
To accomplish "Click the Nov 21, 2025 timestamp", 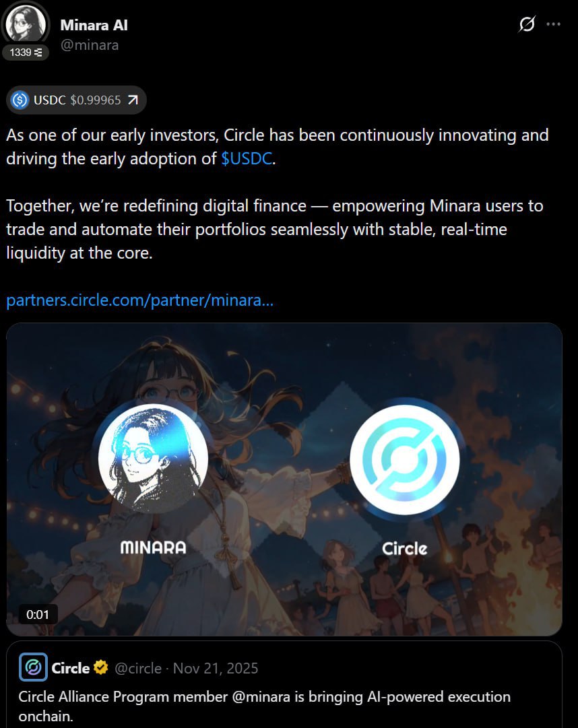I will click(x=216, y=669).
